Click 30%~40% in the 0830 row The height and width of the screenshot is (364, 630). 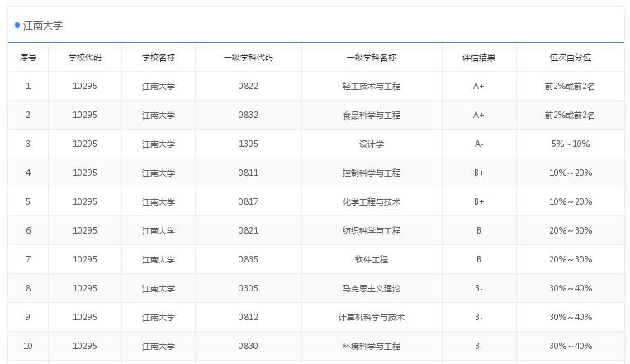pyautogui.click(x=571, y=347)
